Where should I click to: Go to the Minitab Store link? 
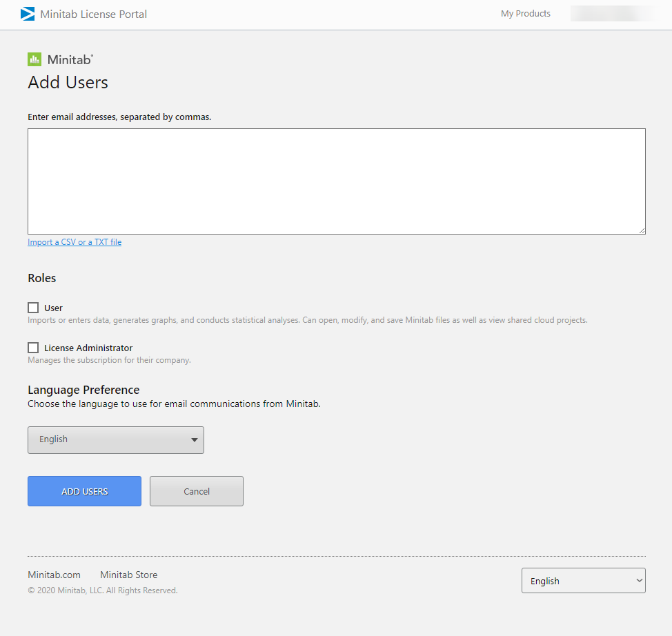click(128, 575)
